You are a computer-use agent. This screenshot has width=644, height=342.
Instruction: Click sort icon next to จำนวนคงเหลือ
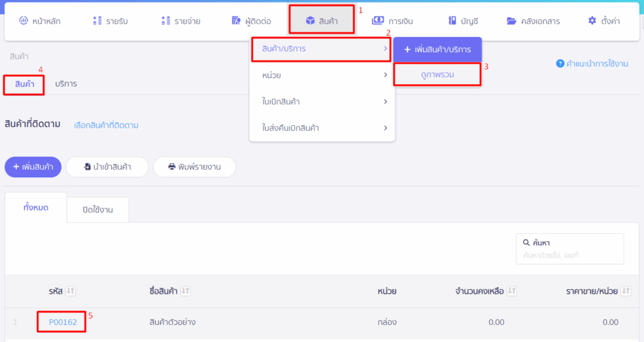click(512, 291)
